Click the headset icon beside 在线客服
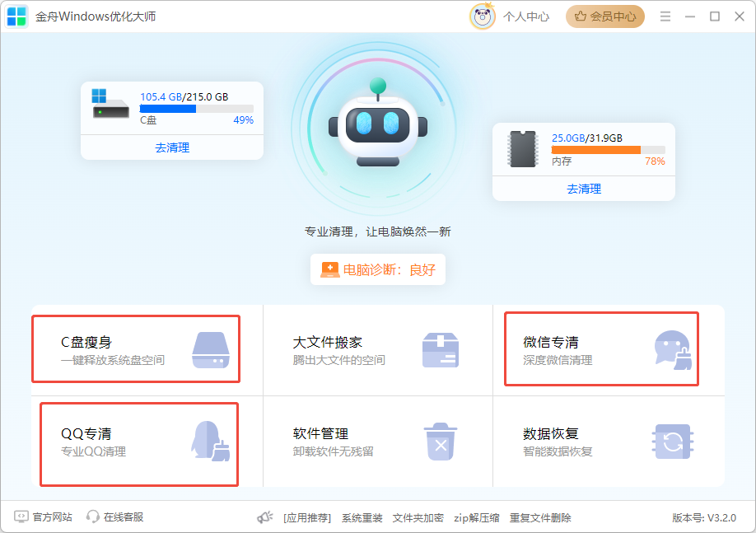The height and width of the screenshot is (533, 756). [92, 517]
